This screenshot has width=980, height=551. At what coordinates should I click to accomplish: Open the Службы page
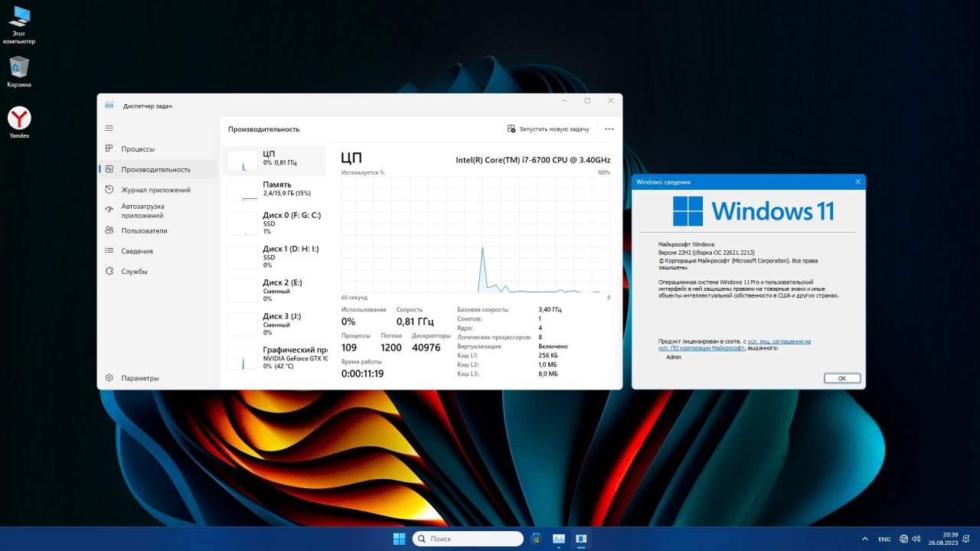[158, 271]
